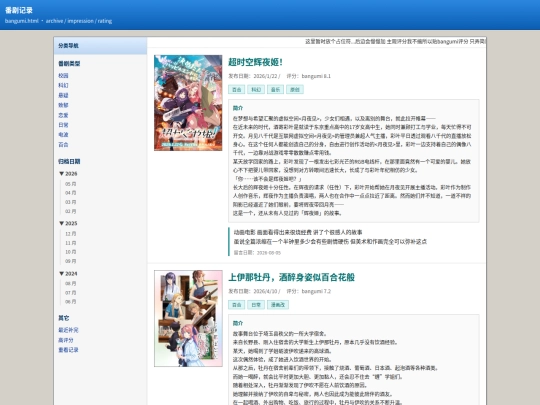Click 简介 heading of 超时空辉夜姬
Image resolution: width=540 pixels, height=405 pixels.
click(238, 108)
